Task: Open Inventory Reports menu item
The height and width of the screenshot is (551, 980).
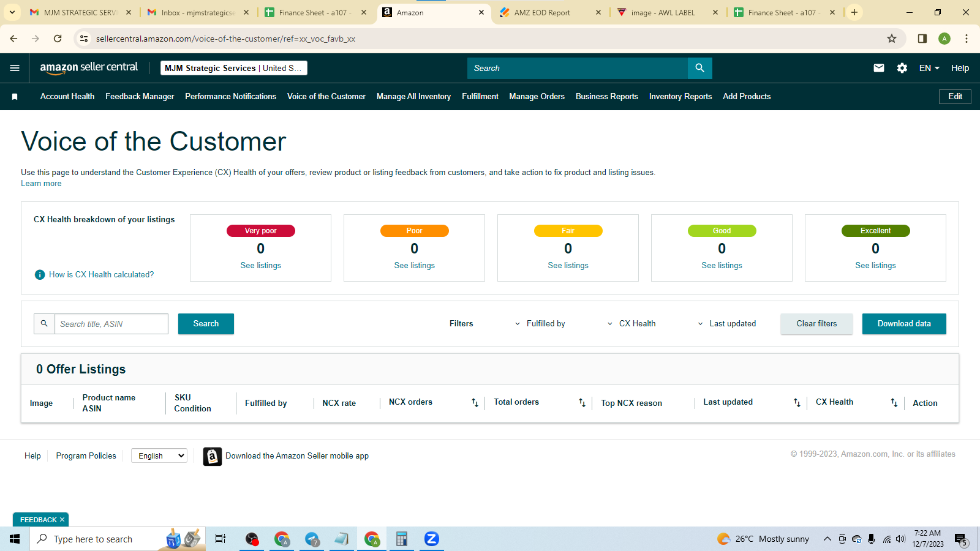Action: [680, 97]
